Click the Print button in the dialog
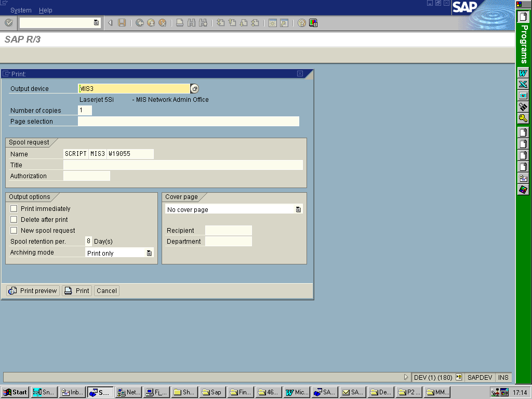The image size is (532, 399). tap(77, 291)
